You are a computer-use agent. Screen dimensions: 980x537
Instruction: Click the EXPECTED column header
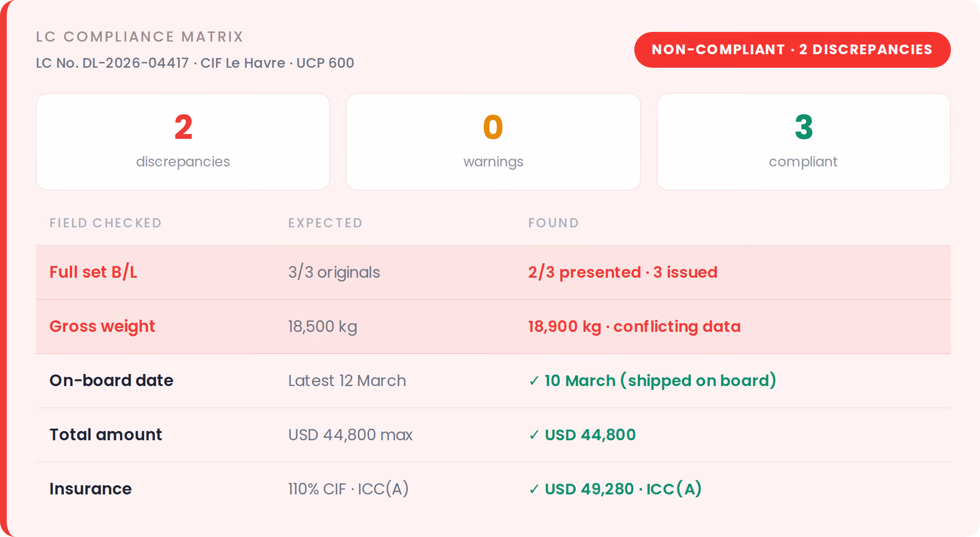(325, 223)
